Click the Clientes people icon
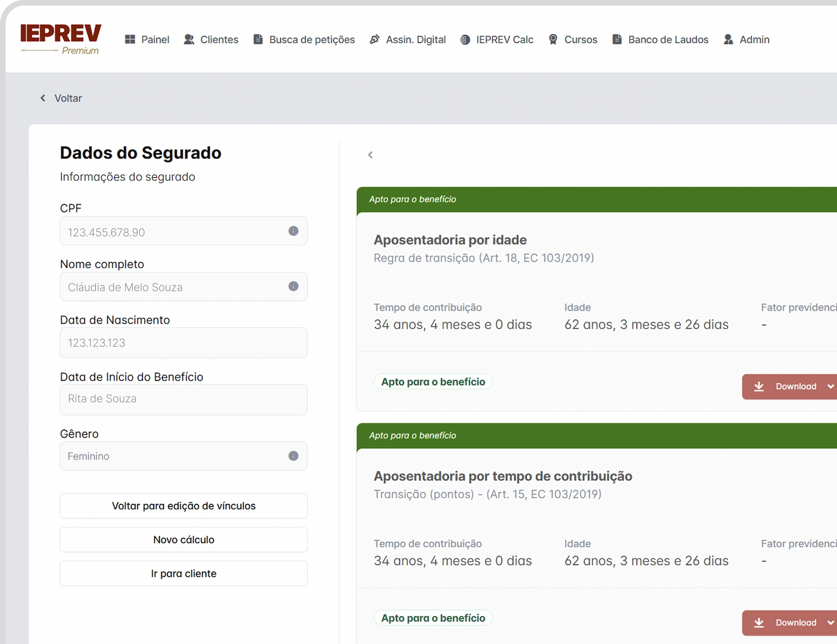Image resolution: width=837 pixels, height=644 pixels. pos(189,39)
